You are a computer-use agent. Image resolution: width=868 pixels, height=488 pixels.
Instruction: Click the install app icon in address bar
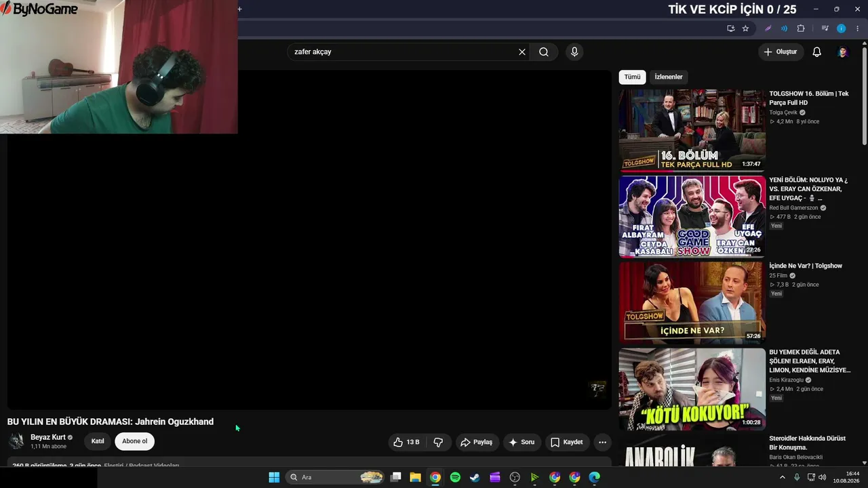point(730,28)
